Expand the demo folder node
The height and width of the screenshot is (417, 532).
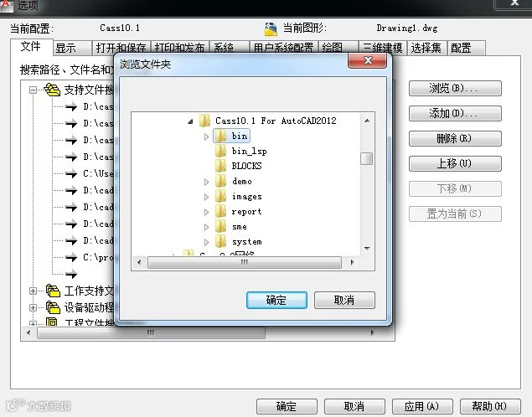[x=206, y=182]
